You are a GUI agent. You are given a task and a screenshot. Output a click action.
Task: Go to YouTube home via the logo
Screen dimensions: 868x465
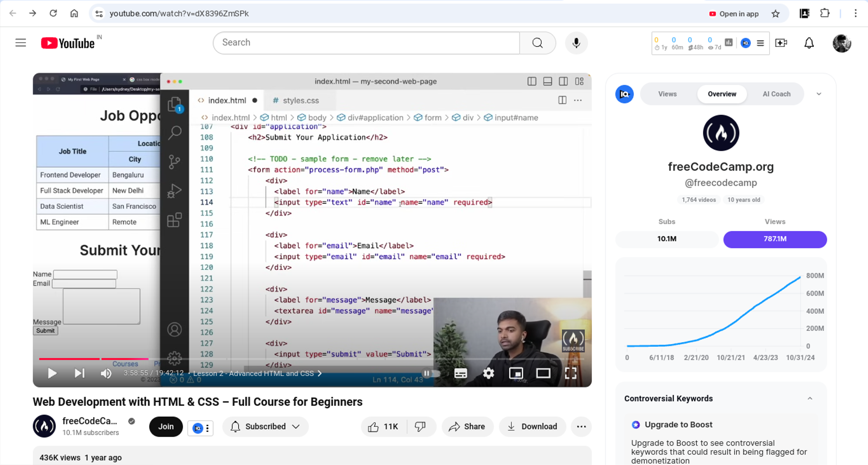tap(68, 43)
